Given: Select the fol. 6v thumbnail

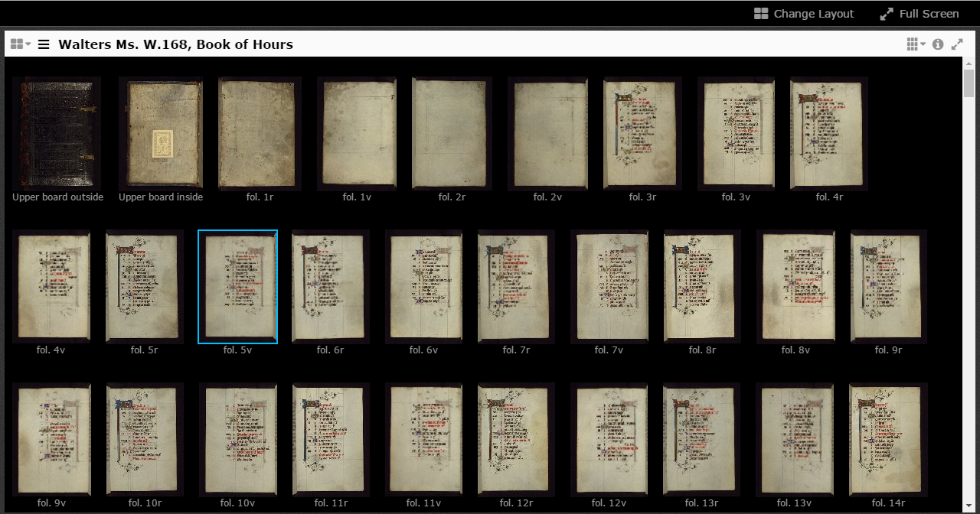Looking at the screenshot, I should pyautogui.click(x=424, y=287).
